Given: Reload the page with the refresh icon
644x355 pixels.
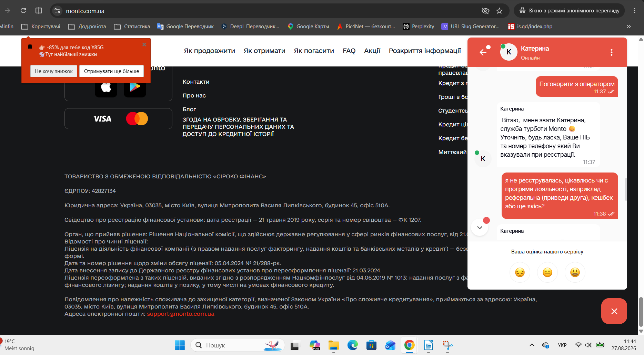Looking at the screenshot, I should coord(23,11).
